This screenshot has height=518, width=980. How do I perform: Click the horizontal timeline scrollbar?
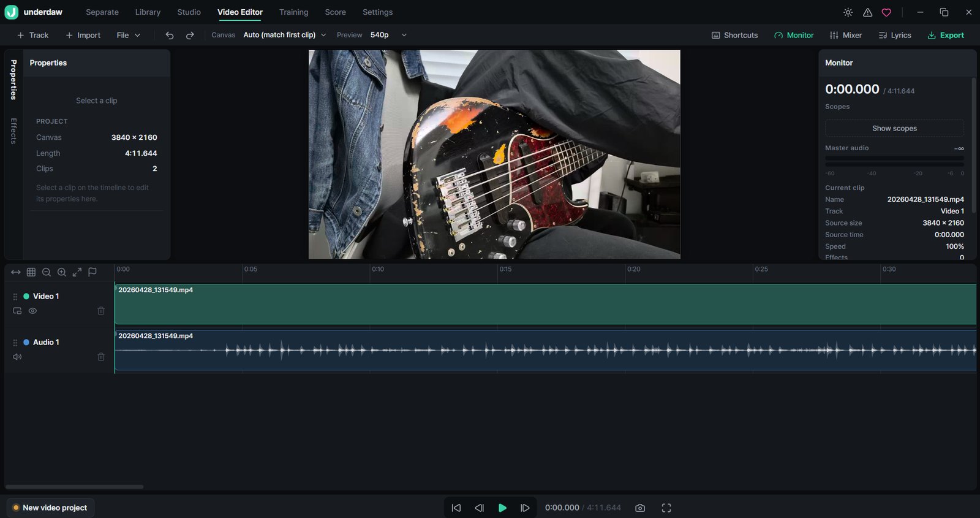coord(74,487)
